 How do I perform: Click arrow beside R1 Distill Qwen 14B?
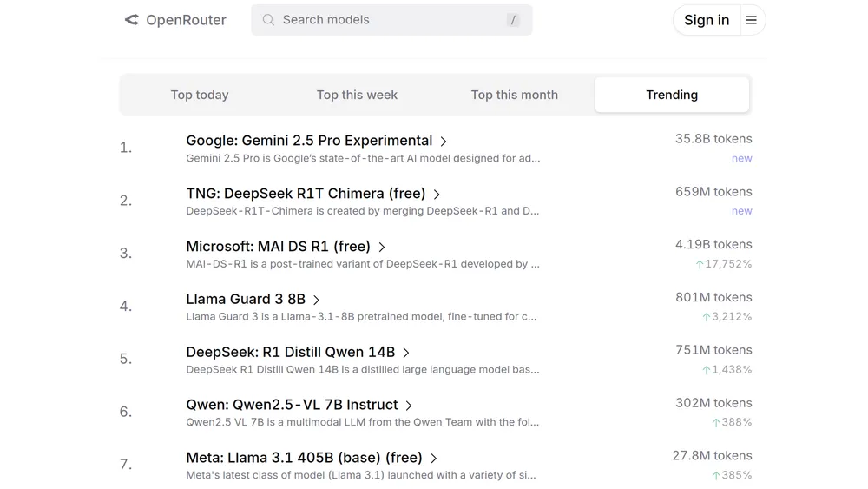pyautogui.click(x=406, y=353)
